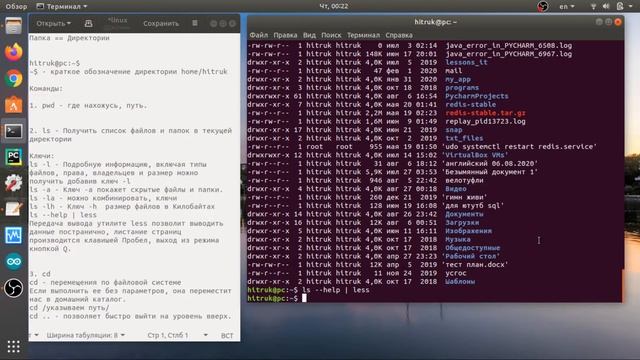This screenshot has height=360, width=640.
Task: Open the system menu arrow in top bar
Action: click(632, 6)
